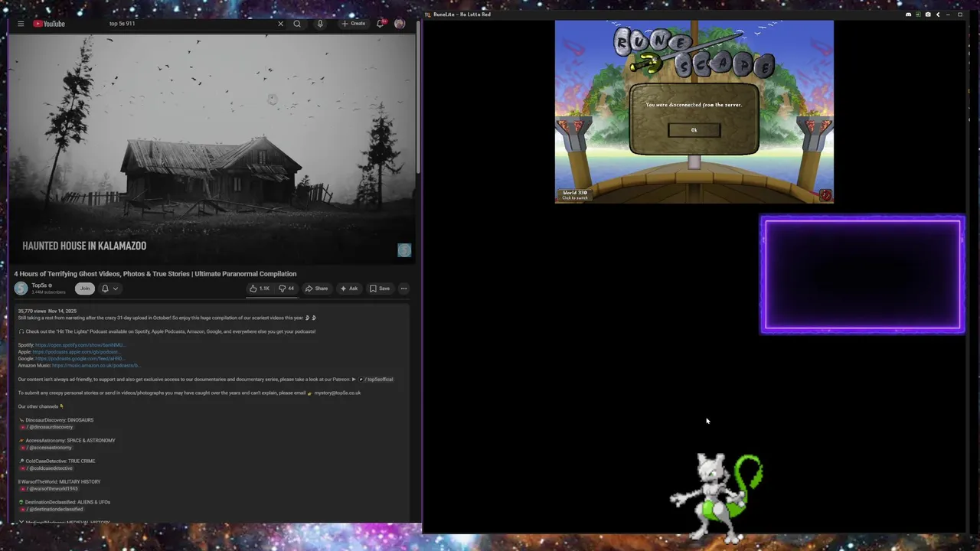980x551 pixels.
Task: Open the Apple podcasts link
Action: point(76,352)
